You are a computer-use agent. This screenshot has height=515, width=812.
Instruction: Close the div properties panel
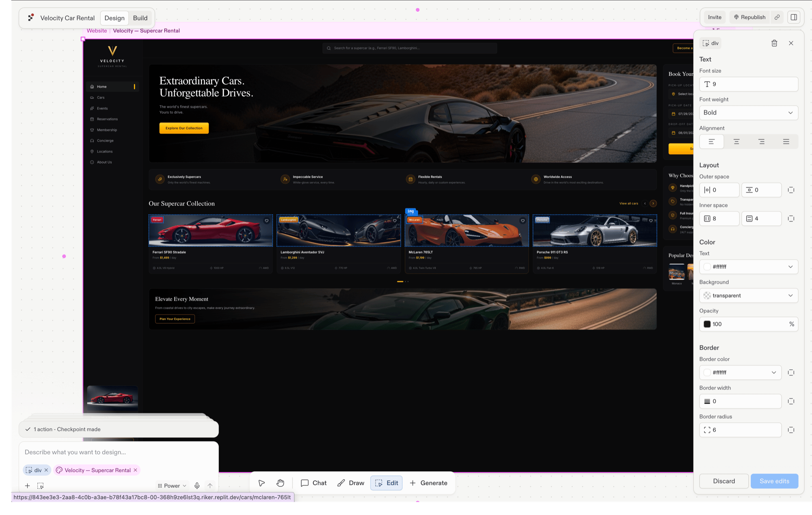(791, 43)
